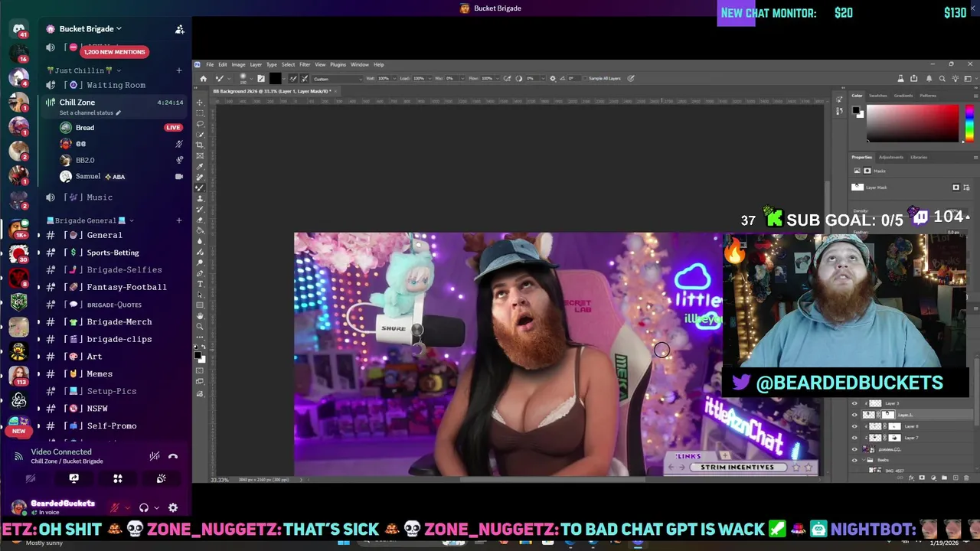This screenshot has height=551, width=980.
Task: Open the brush blend preset Custom dropdown
Action: (x=338, y=78)
